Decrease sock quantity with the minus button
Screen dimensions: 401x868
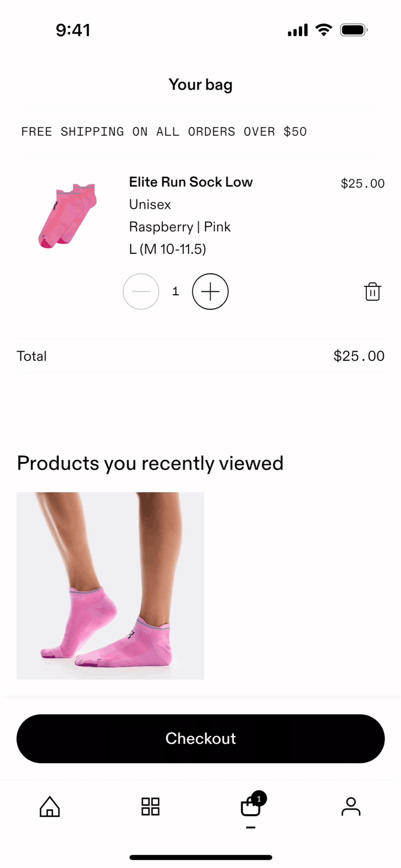pyautogui.click(x=141, y=291)
